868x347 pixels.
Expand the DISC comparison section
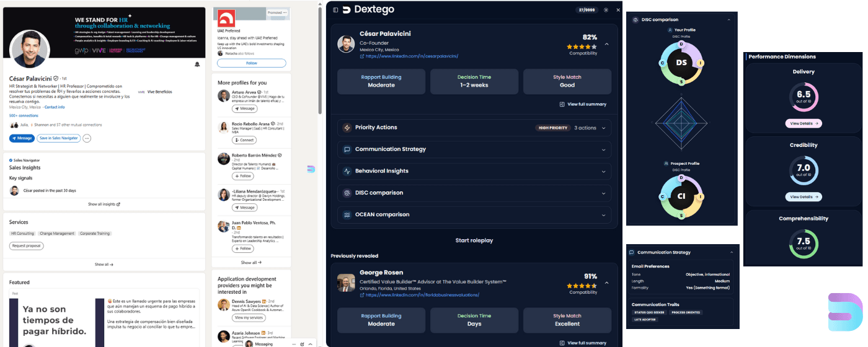click(x=474, y=193)
